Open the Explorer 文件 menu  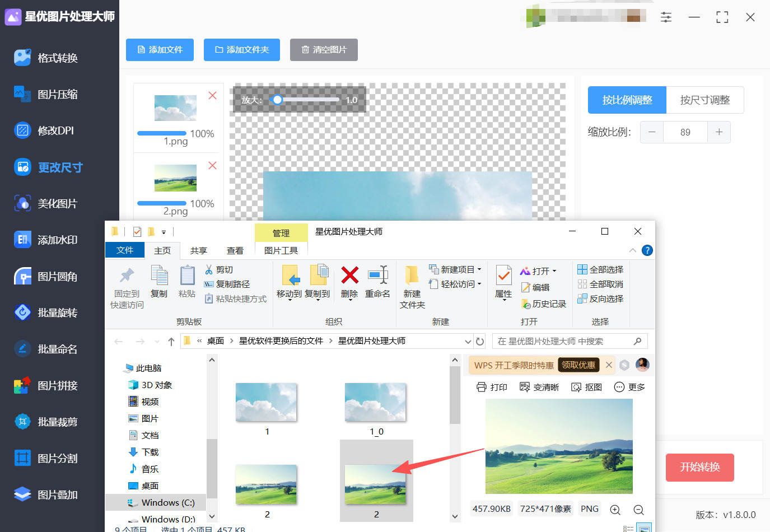125,250
